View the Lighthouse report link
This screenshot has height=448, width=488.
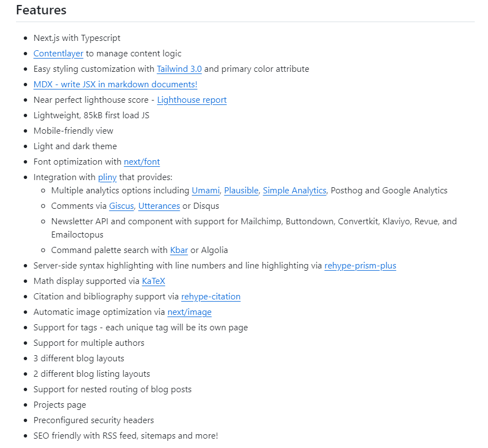point(192,100)
